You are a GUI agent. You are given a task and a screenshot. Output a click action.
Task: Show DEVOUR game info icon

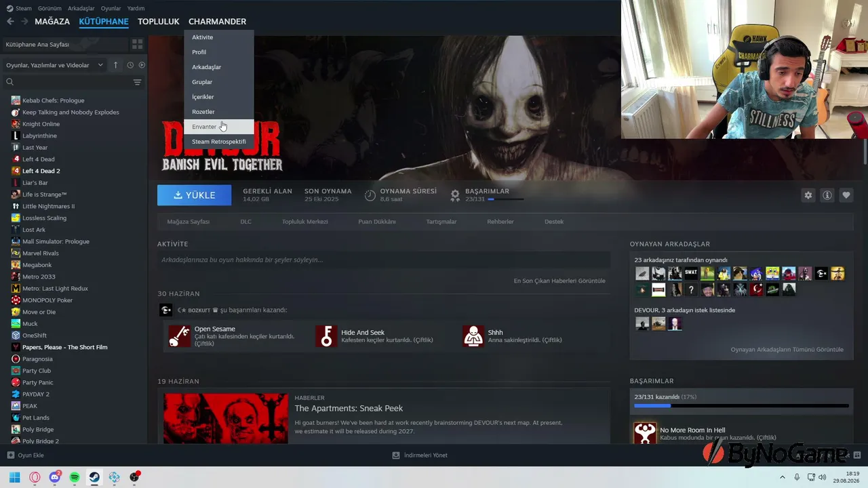827,195
